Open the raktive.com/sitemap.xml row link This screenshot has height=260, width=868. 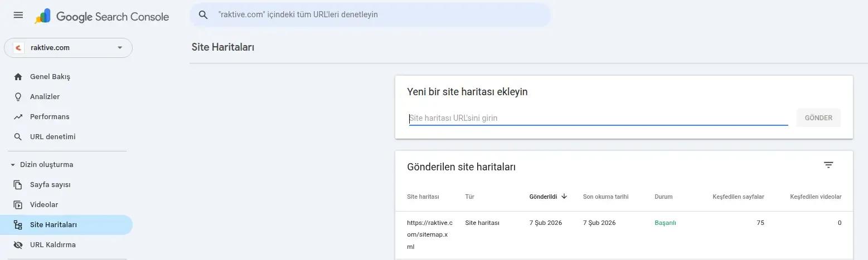[430, 234]
